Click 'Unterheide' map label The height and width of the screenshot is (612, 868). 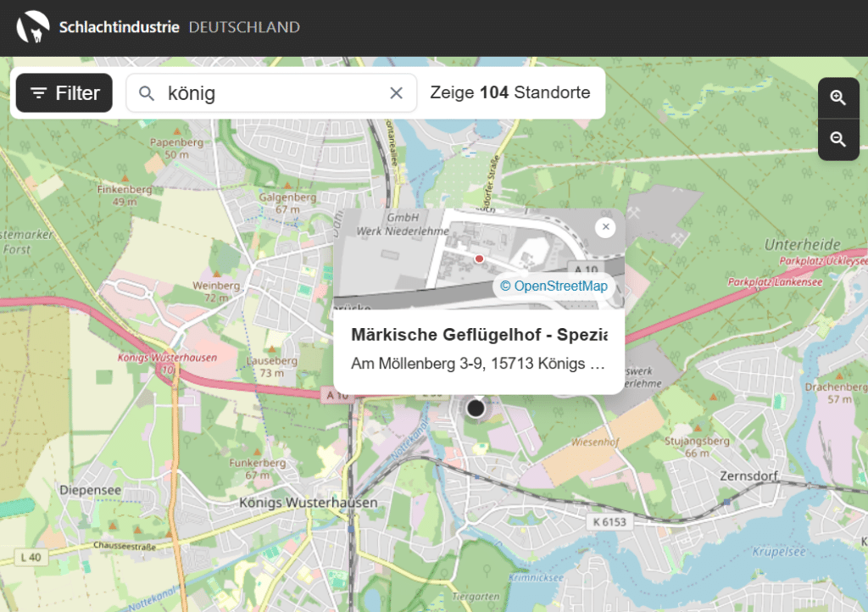click(802, 245)
